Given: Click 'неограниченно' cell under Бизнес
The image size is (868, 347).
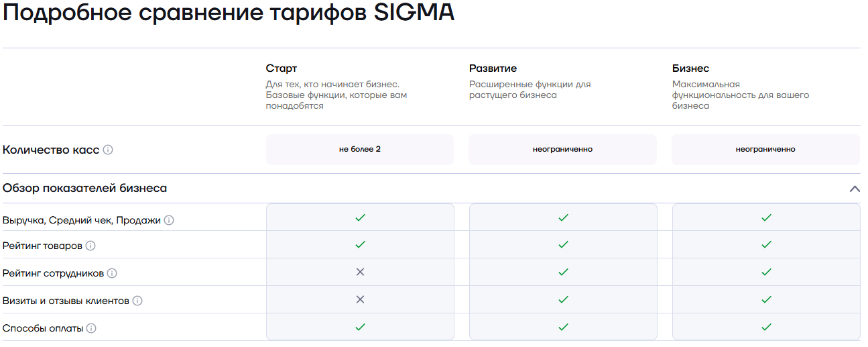Looking at the screenshot, I should click(x=765, y=149).
